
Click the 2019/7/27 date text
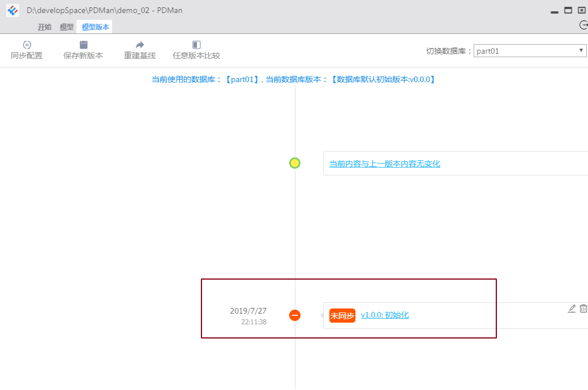tap(248, 311)
